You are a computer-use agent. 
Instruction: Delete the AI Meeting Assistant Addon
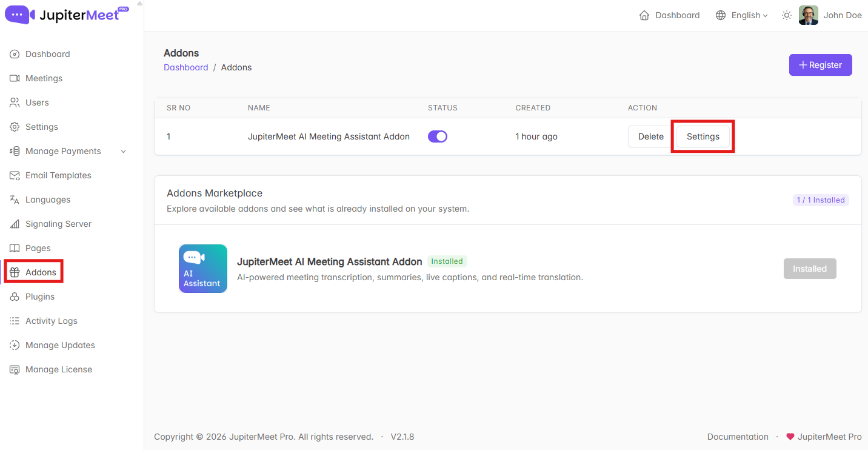(650, 136)
